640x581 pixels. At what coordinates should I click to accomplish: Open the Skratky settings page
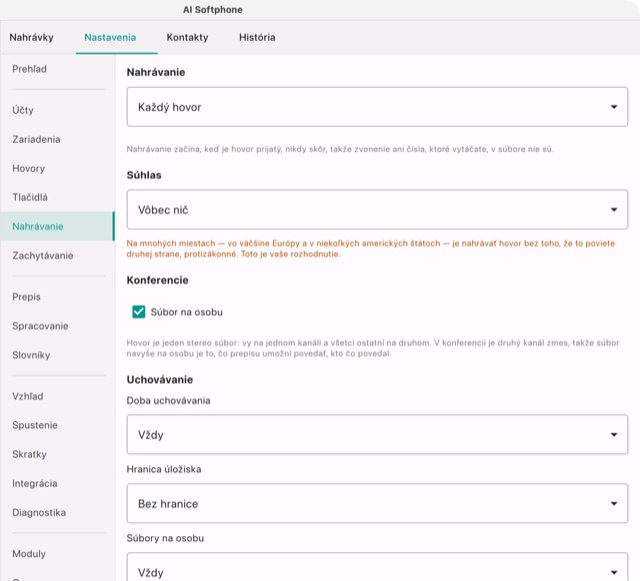pyautogui.click(x=57, y=454)
